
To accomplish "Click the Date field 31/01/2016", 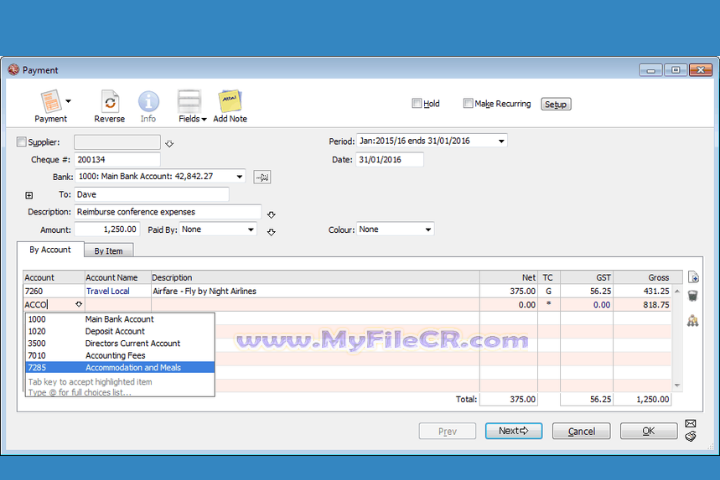I will (389, 159).
